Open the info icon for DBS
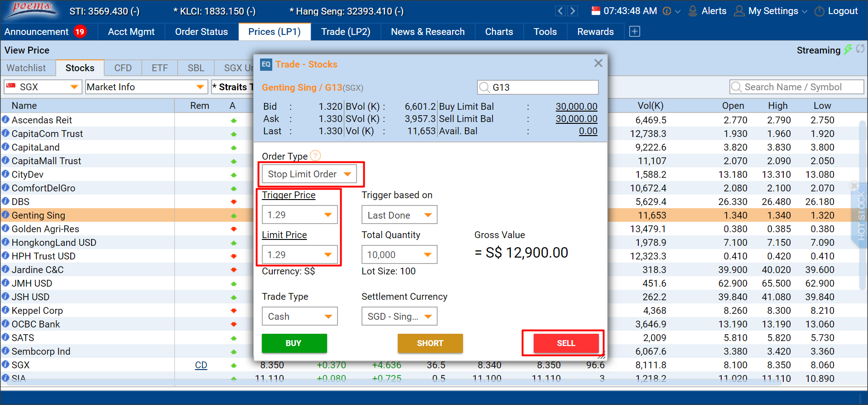Image resolution: width=868 pixels, height=405 pixels. (x=5, y=201)
